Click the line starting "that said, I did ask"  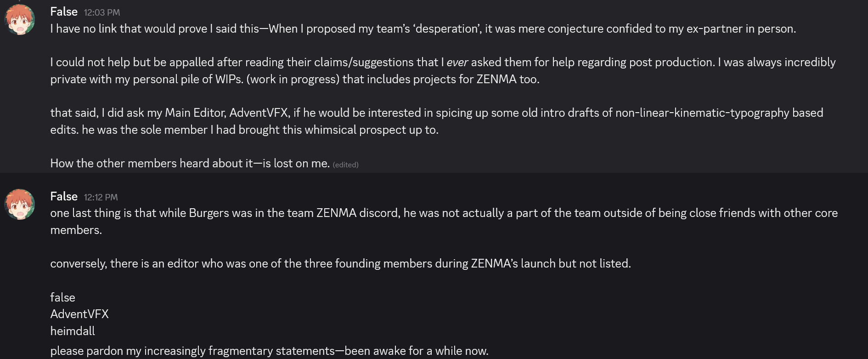pyautogui.click(x=436, y=113)
